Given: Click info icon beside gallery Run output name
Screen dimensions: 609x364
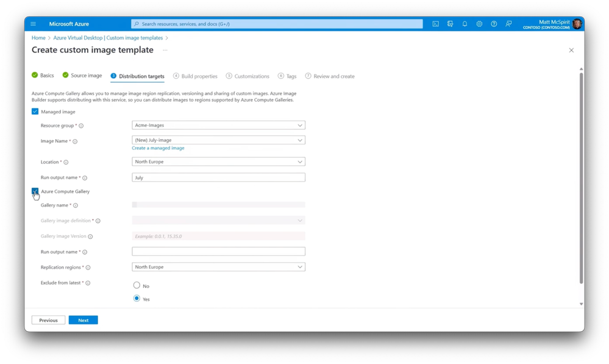Looking at the screenshot, I should (x=85, y=252).
